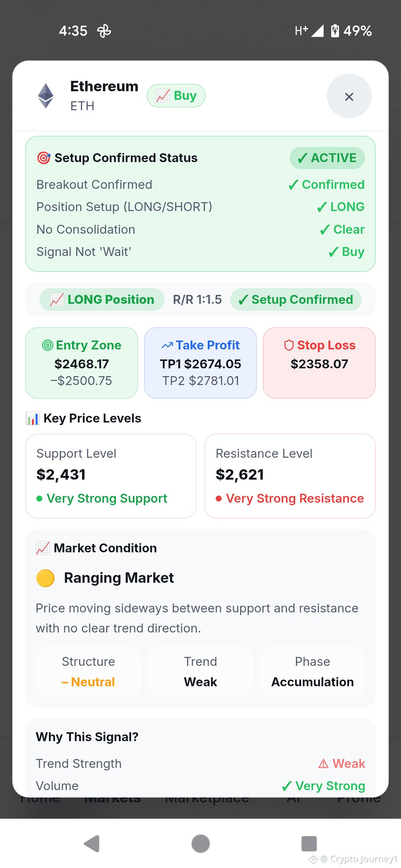This screenshot has width=401, height=868.
Task: Tap the Weak trend strength warning icon
Action: pyautogui.click(x=323, y=764)
